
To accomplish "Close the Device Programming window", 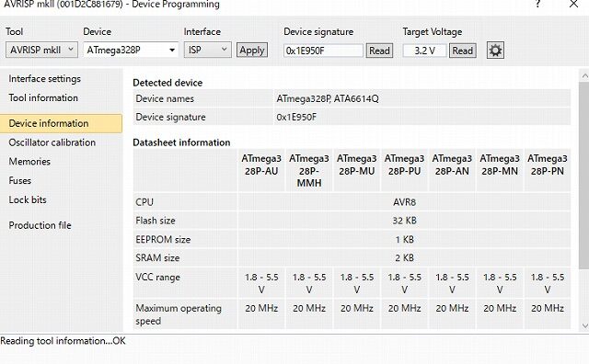I will [573, 4].
